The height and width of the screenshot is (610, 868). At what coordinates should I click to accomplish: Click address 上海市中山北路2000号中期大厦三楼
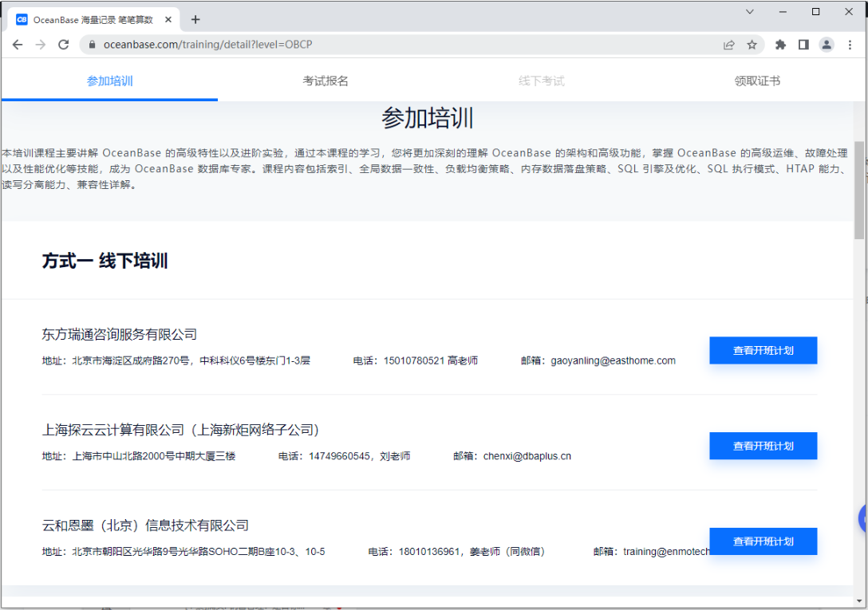click(x=154, y=456)
